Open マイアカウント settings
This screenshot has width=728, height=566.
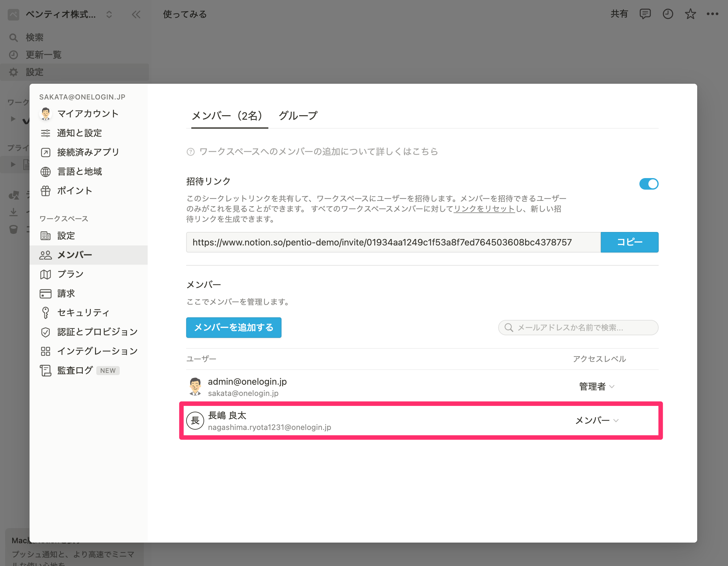(x=88, y=114)
